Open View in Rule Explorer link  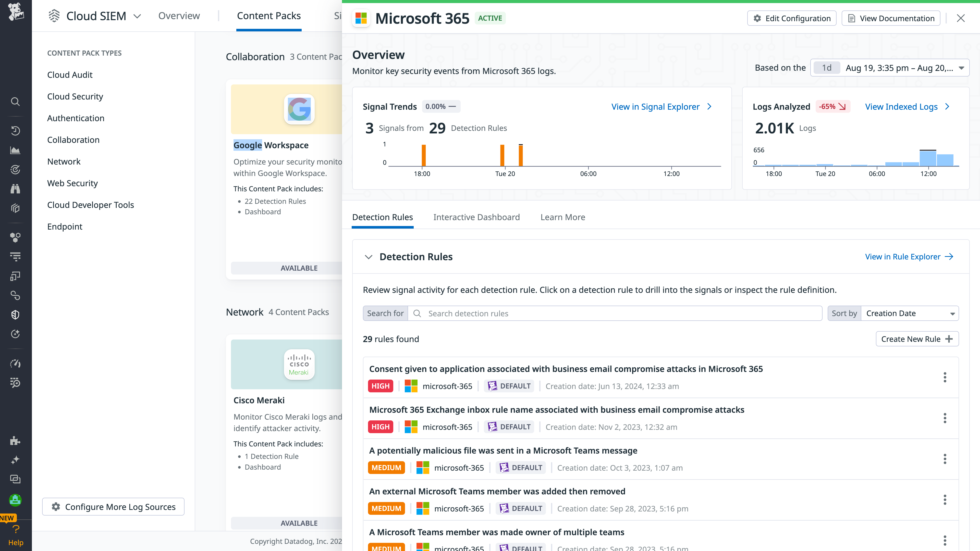tap(909, 257)
